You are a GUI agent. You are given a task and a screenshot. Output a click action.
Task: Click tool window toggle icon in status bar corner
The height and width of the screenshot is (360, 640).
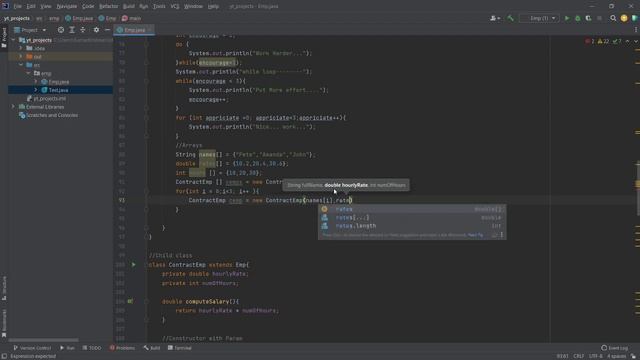[4, 356]
